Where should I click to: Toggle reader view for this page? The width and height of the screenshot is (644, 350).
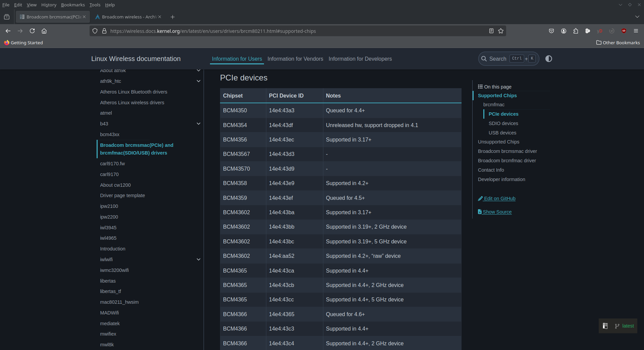(x=491, y=31)
